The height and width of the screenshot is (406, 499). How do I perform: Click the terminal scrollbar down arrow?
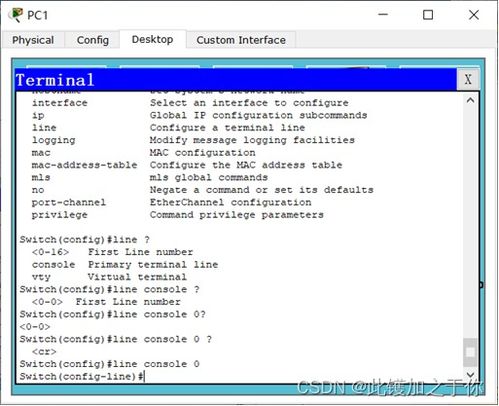point(470,375)
